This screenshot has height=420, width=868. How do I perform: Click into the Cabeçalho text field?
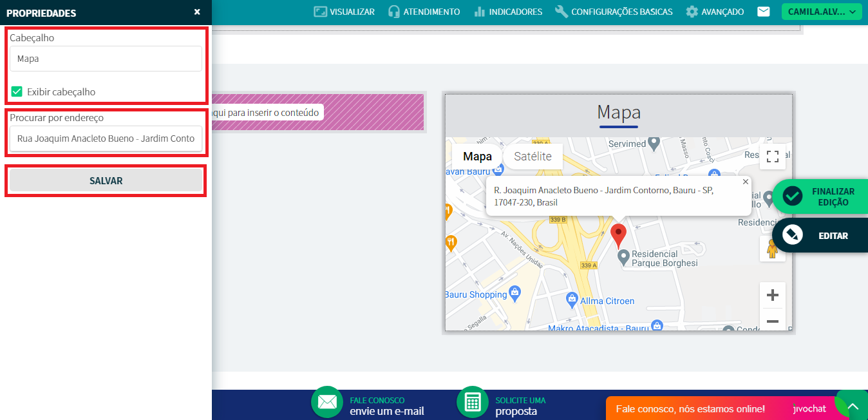[x=106, y=59]
